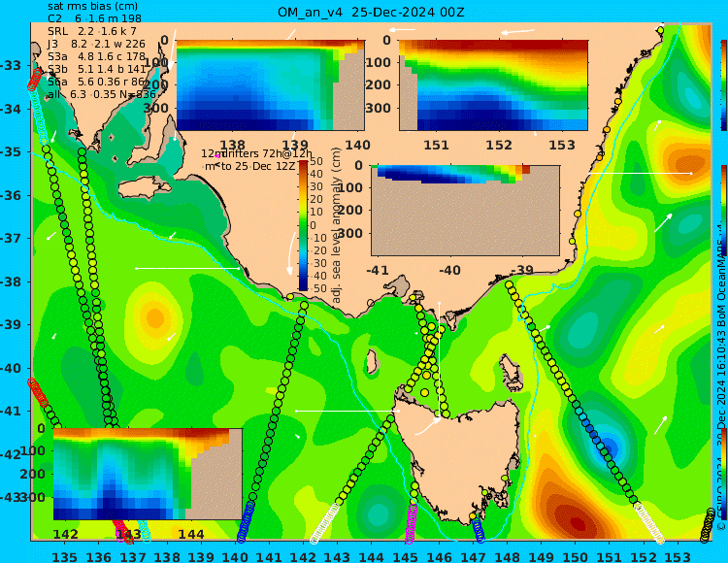The height and width of the screenshot is (563, 728).
Task: Click the 'to 25 Dec 12Z' text
Action: click(257, 166)
